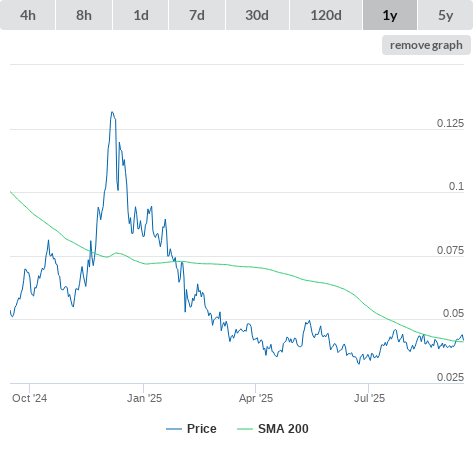Click the Apr '25 axis label
Viewport: 474px width, 455px height.
click(256, 398)
